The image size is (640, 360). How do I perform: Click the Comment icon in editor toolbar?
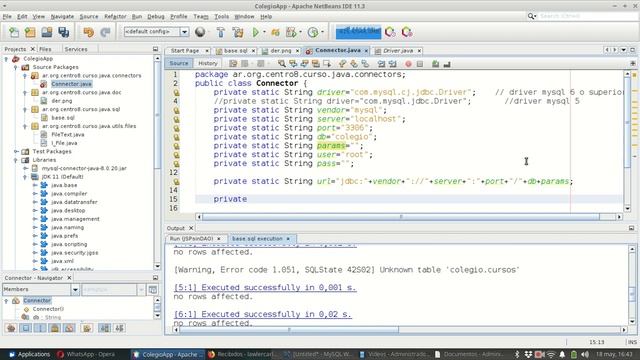pyautogui.click(x=436, y=64)
